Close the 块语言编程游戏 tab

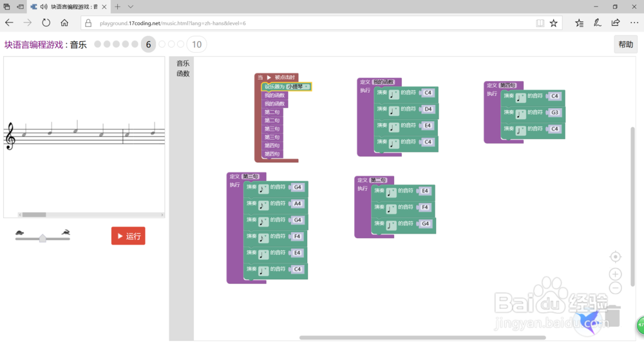coord(104,6)
